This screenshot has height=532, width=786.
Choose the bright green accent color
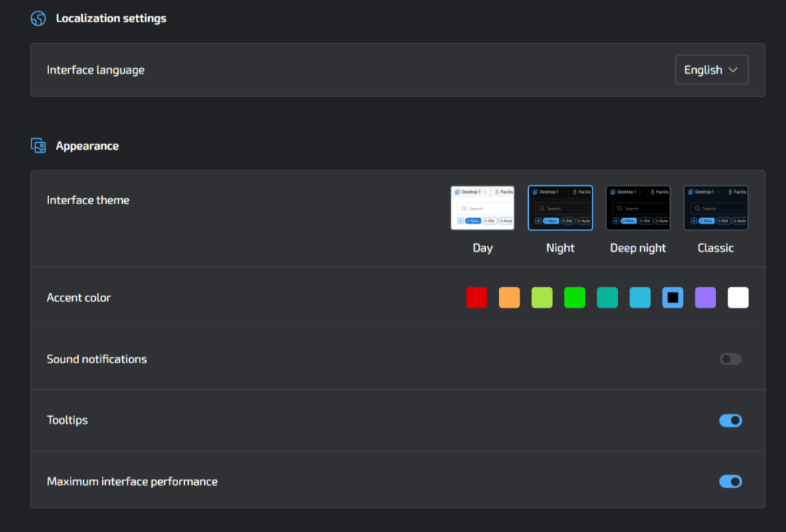[574, 297]
